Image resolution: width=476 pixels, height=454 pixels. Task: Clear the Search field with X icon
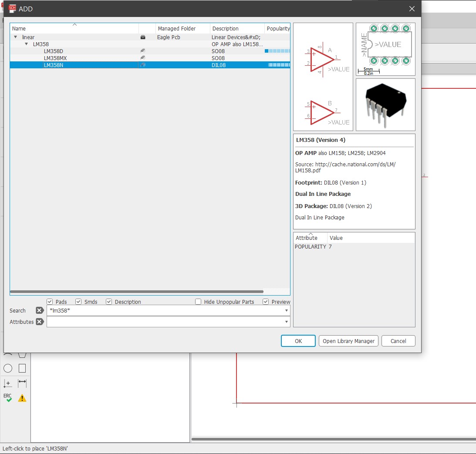[40, 310]
